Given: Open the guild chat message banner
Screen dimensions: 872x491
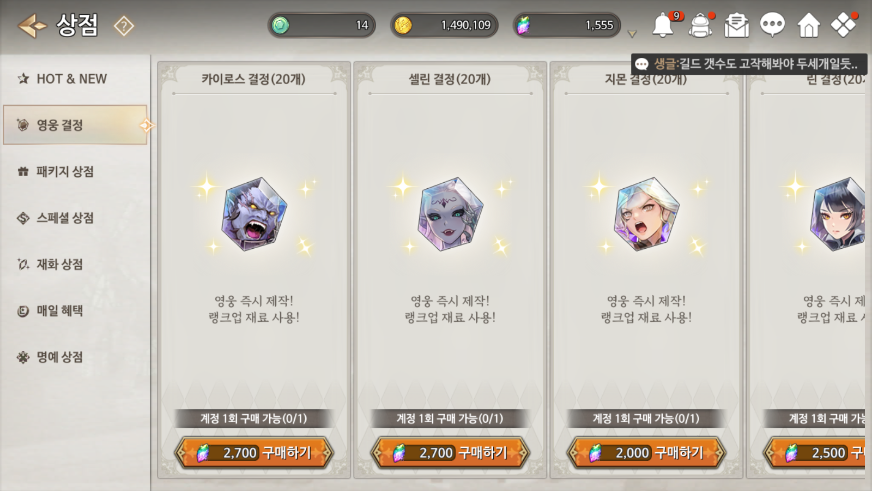Looking at the screenshot, I should (x=749, y=64).
